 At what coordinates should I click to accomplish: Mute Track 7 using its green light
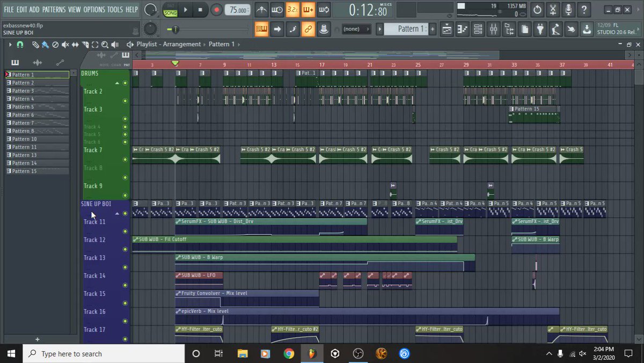(x=125, y=159)
